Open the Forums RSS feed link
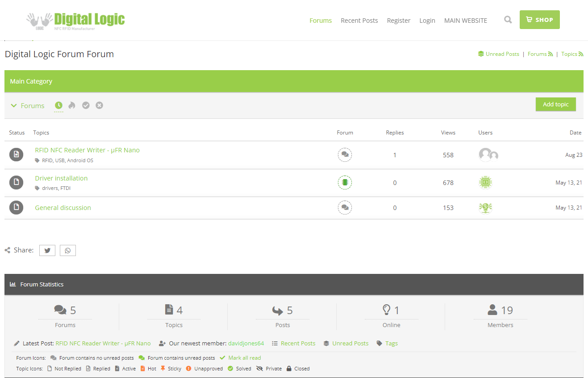Viewport: 588px width, 378px height. pyautogui.click(x=540, y=54)
